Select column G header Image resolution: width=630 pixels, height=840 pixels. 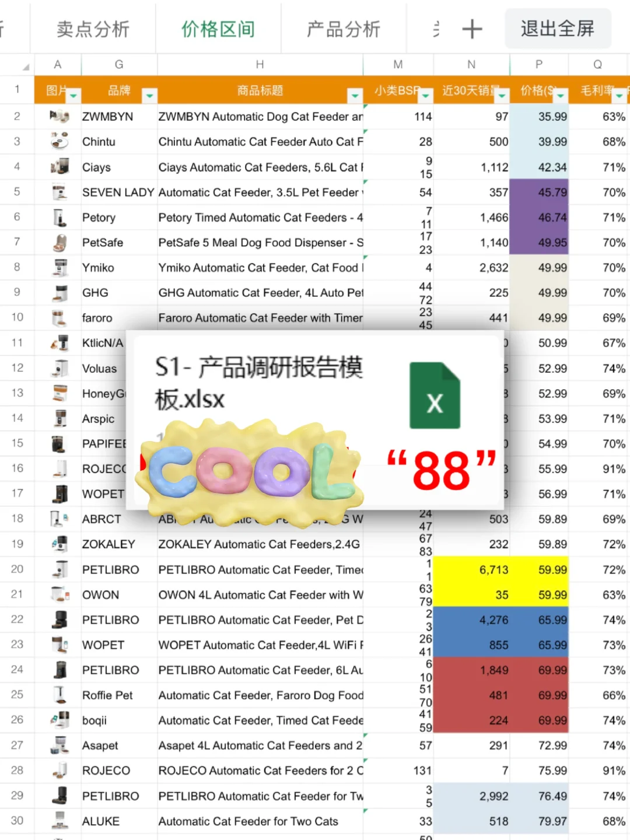(119, 65)
